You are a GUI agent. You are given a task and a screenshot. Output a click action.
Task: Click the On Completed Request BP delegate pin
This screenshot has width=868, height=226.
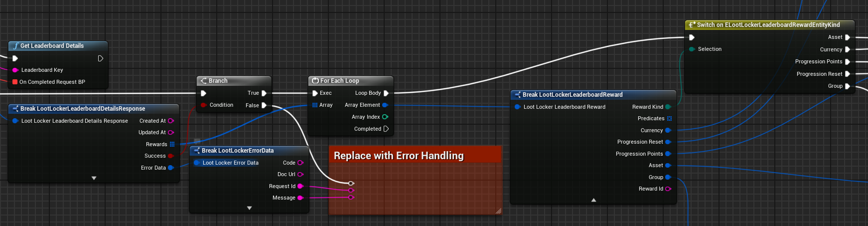point(15,82)
